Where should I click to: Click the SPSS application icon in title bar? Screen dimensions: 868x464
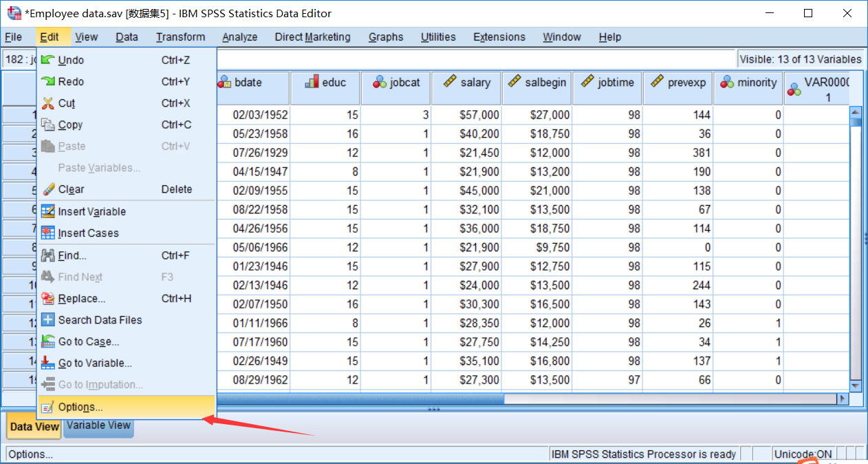(14, 13)
